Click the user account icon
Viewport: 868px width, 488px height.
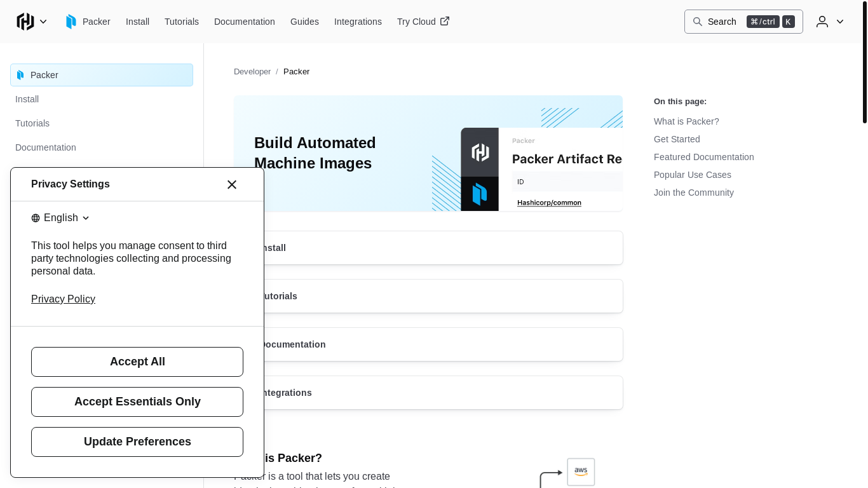(x=822, y=22)
